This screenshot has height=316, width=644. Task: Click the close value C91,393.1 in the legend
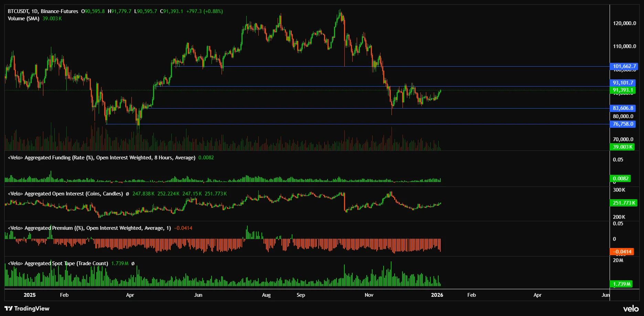pos(172,11)
